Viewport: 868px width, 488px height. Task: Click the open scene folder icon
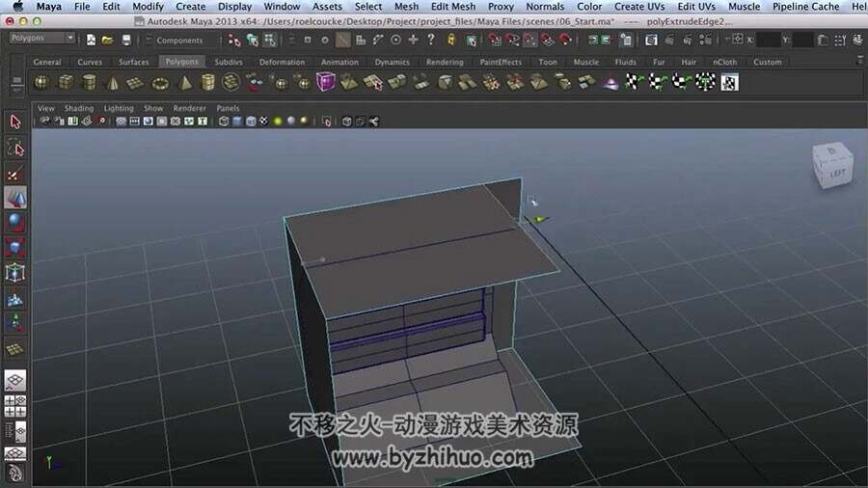[x=107, y=41]
